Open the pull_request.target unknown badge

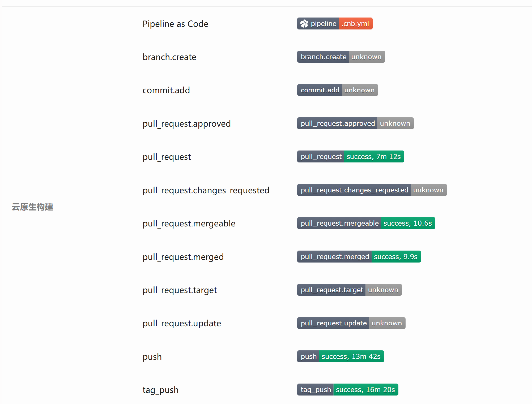pos(349,290)
